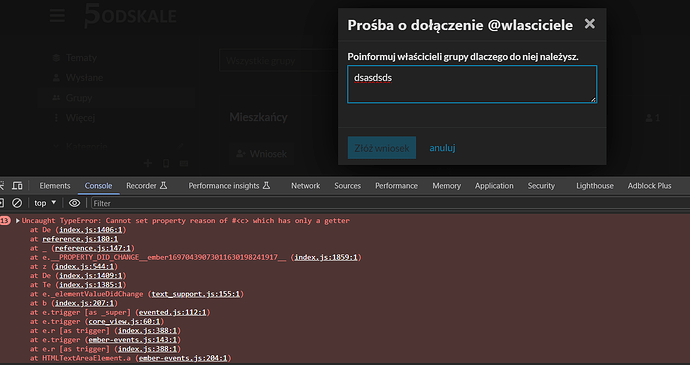
Task: Click the Wniosek request button
Action: (261, 154)
